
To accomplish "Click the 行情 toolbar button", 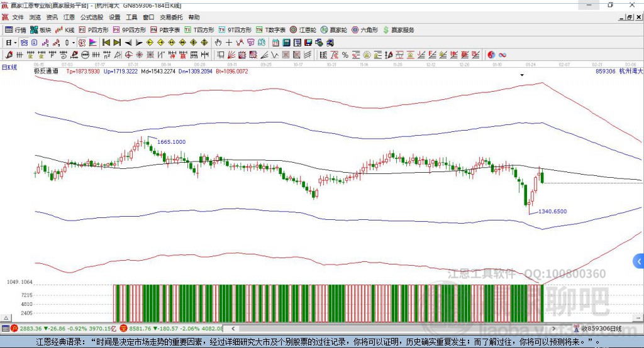I will coord(16,30).
